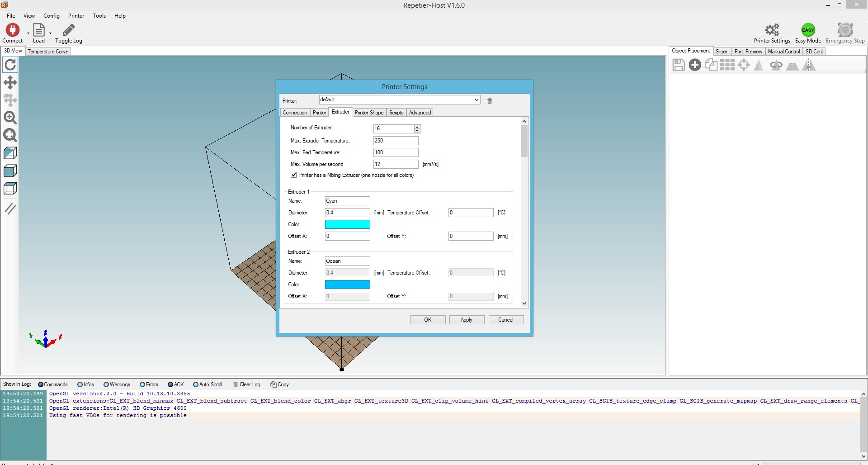Image resolution: width=868 pixels, height=465 pixels.
Task: Switch to the Printer Shape tab
Action: (x=369, y=113)
